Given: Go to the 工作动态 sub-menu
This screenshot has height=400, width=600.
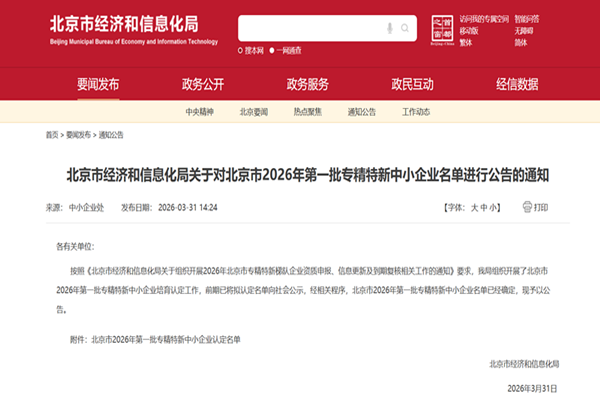Looking at the screenshot, I should [416, 112].
